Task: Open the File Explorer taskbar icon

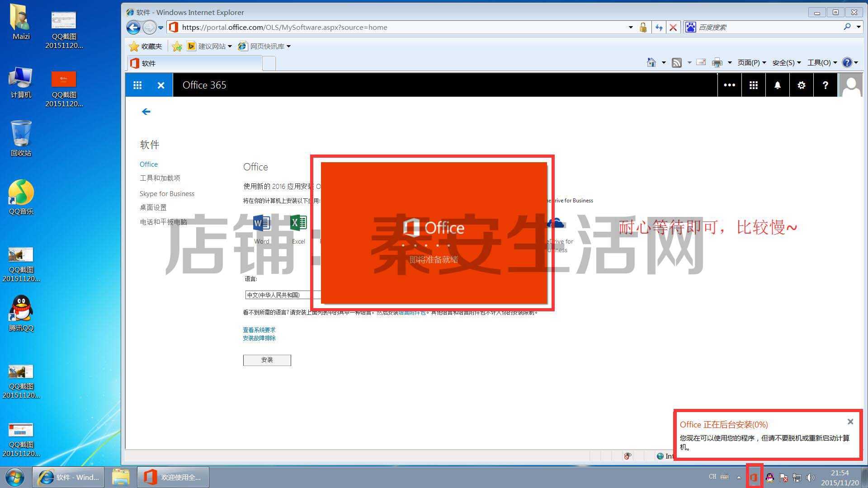Action: 121,477
